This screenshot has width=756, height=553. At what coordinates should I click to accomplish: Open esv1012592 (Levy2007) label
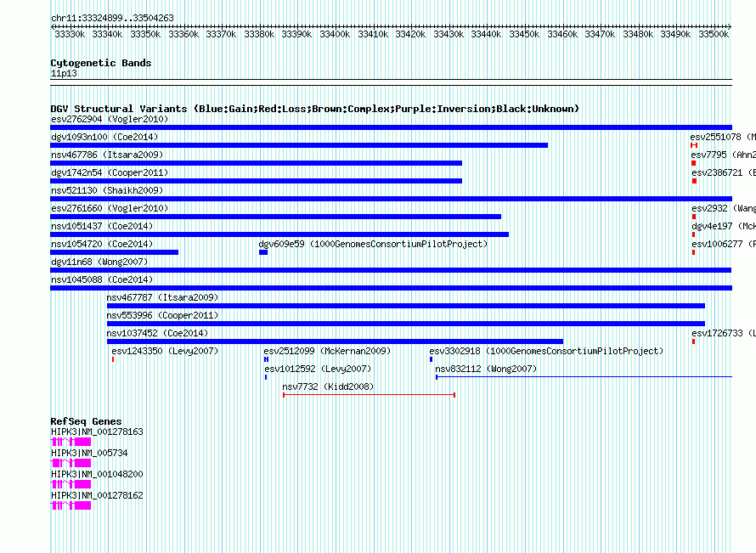(x=318, y=369)
